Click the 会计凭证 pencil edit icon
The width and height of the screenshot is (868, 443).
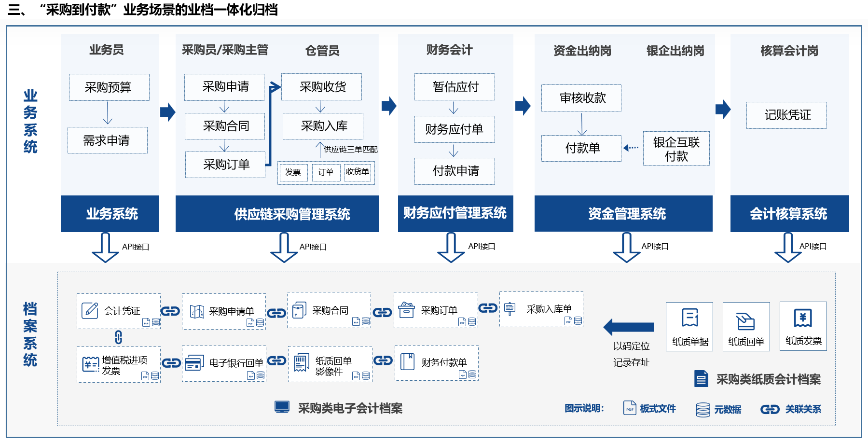tap(90, 310)
